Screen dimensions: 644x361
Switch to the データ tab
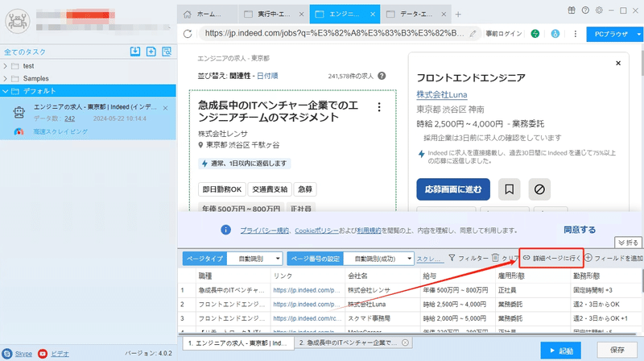point(415,15)
